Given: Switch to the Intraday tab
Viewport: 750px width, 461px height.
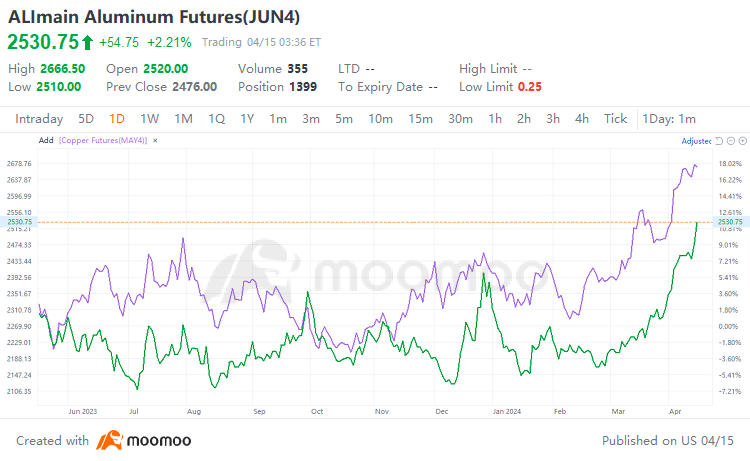Looking at the screenshot, I should click(x=39, y=119).
